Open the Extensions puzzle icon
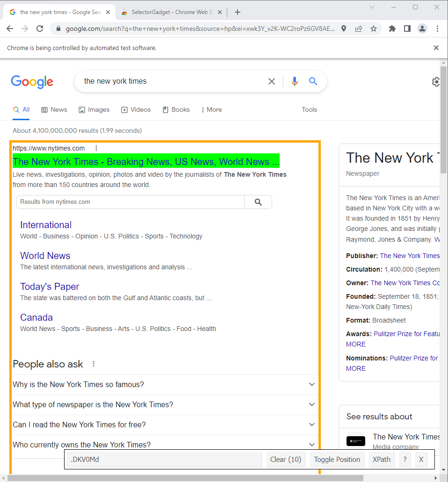This screenshot has height=482, width=448. pyautogui.click(x=392, y=29)
